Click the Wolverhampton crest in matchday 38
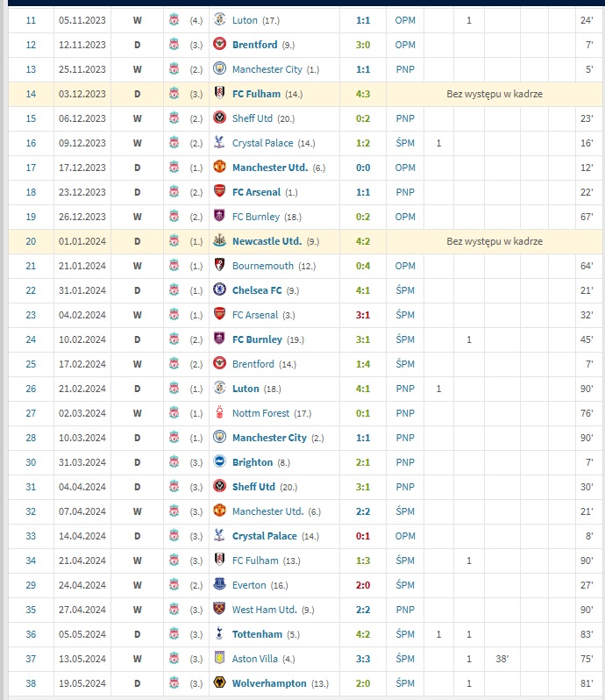This screenshot has height=700, width=605. pos(219,682)
